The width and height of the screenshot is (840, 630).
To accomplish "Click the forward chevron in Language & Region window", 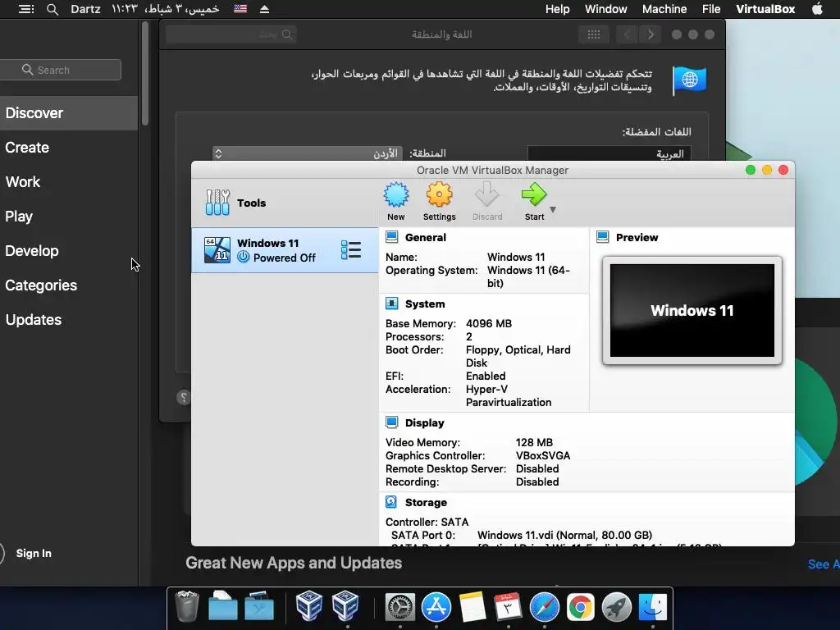I will point(651,34).
